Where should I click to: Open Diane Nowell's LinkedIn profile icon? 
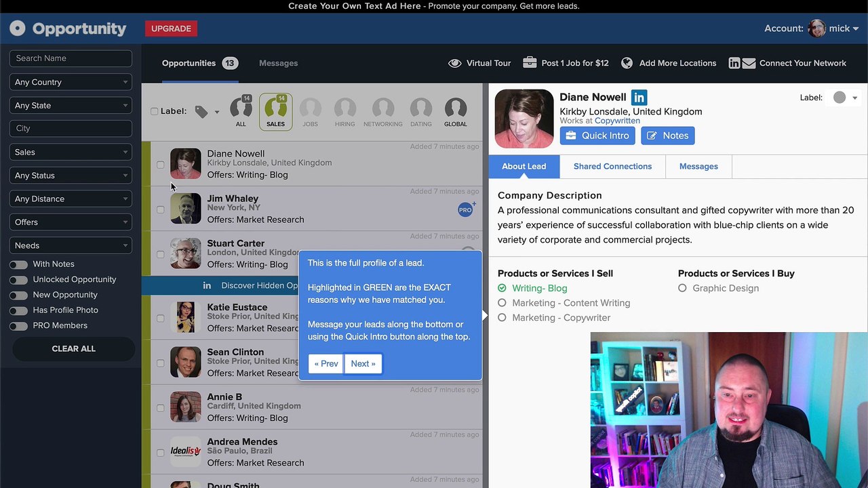(x=639, y=98)
